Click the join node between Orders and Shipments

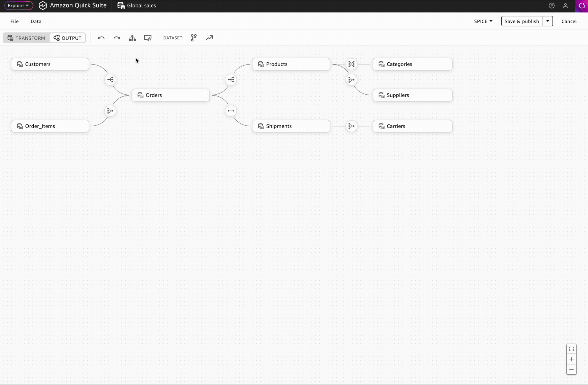231,111
